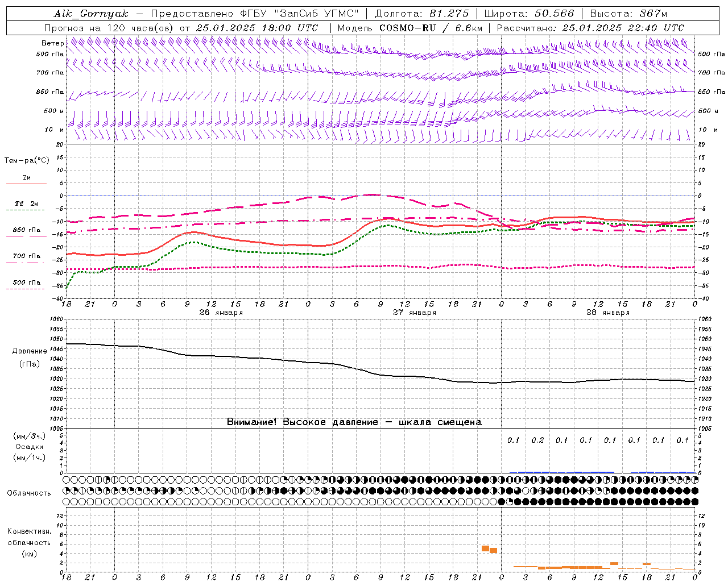728x582 pixels.
Task: Click the Модель COSMO-RU / 6.6км text
Action: point(409,28)
